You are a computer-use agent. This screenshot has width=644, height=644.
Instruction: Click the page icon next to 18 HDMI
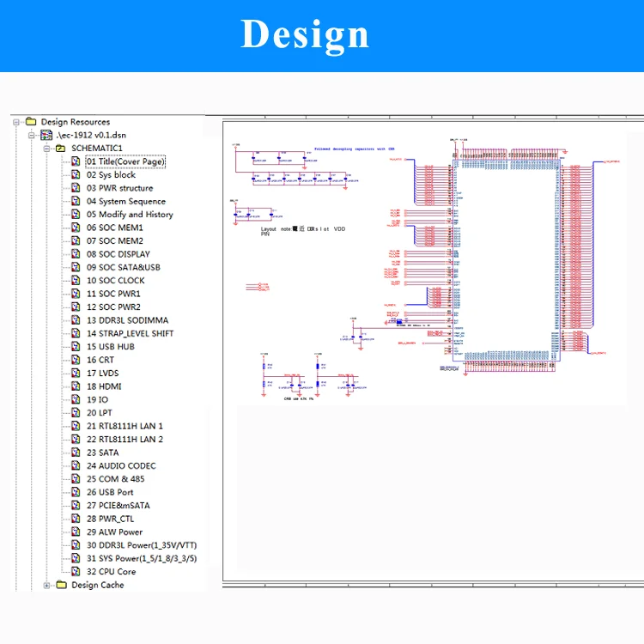[x=76, y=386]
